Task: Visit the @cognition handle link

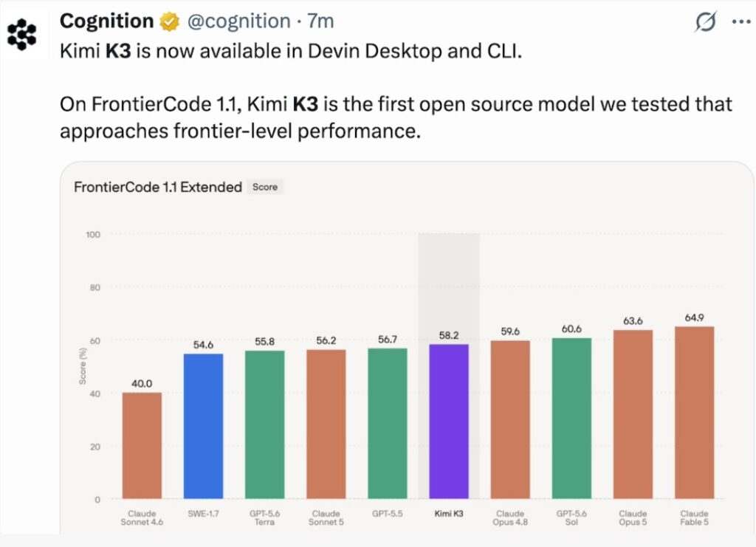Action: 238,21
